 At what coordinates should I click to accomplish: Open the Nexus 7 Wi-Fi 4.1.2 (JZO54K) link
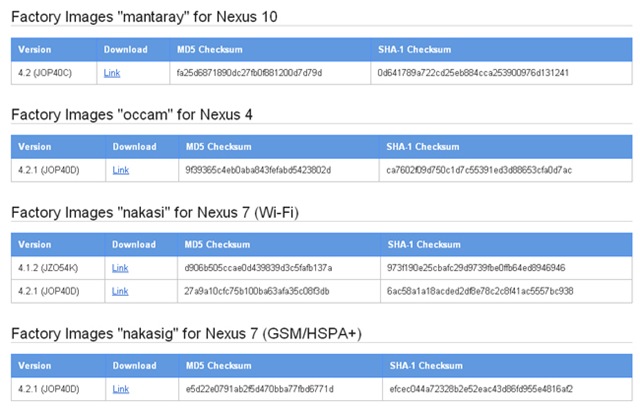(120, 268)
